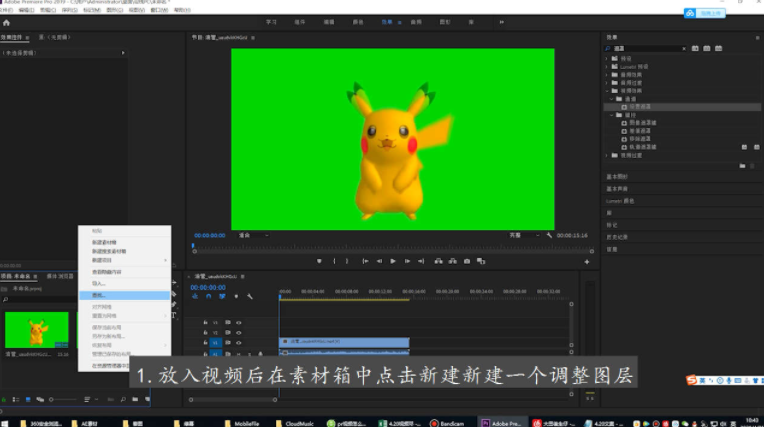Open the Effects panel menu icon
The image size is (764, 427).
point(757,38)
